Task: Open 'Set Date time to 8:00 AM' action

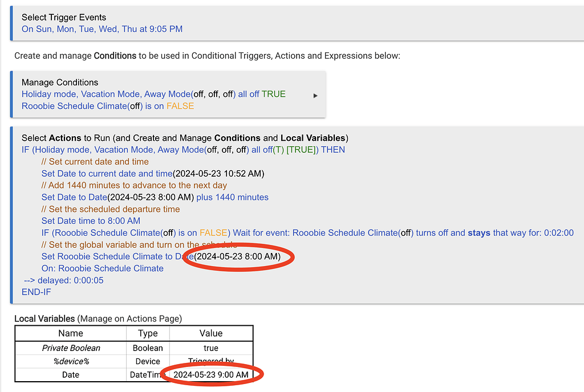Action: 91,221
